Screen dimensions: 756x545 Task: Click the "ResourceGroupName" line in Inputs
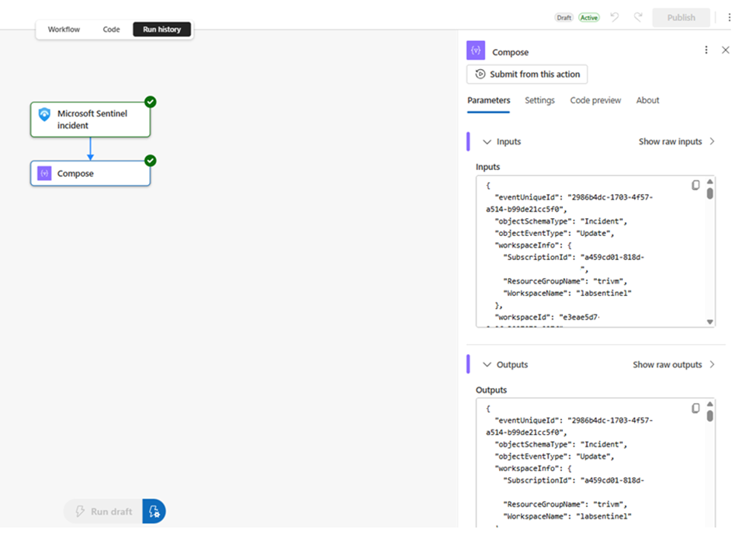point(565,281)
